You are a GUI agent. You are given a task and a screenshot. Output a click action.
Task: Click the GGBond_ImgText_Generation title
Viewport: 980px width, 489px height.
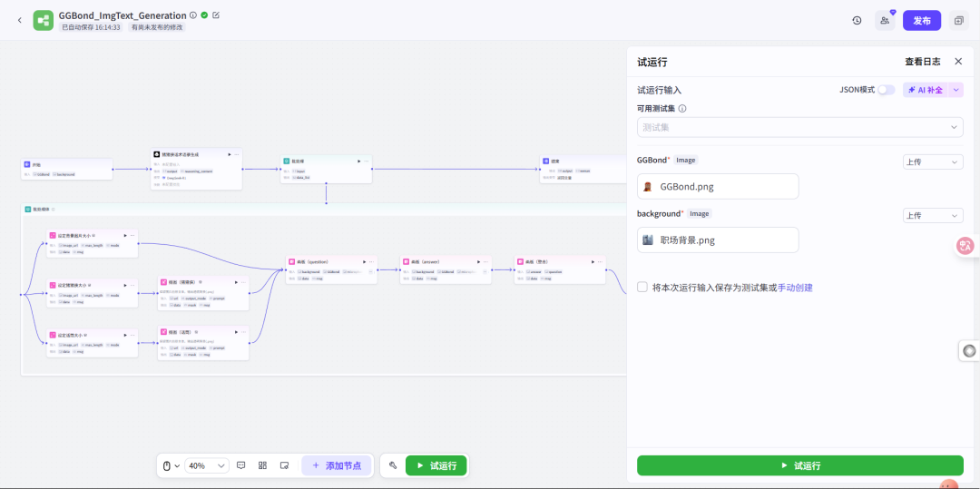122,15
